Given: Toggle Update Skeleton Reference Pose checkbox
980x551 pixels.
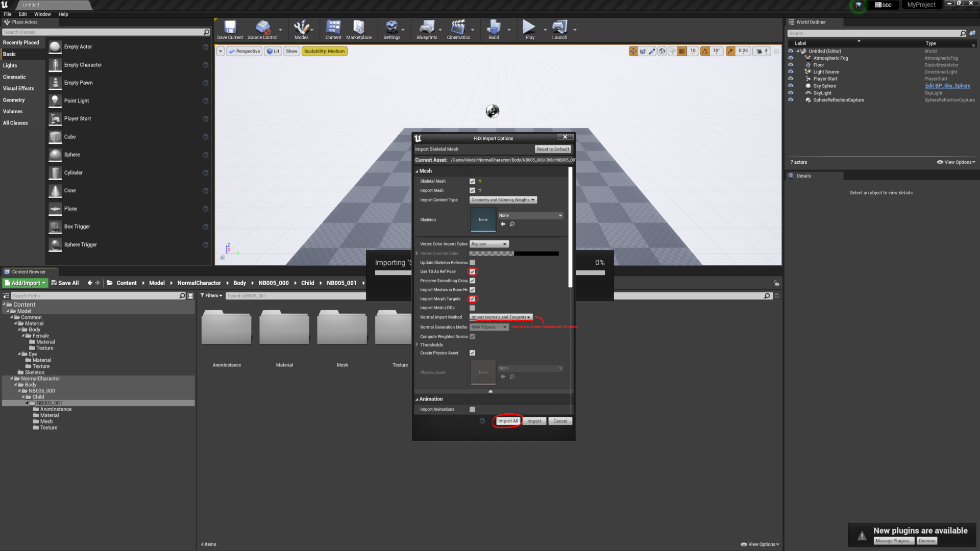Looking at the screenshot, I should (x=472, y=263).
